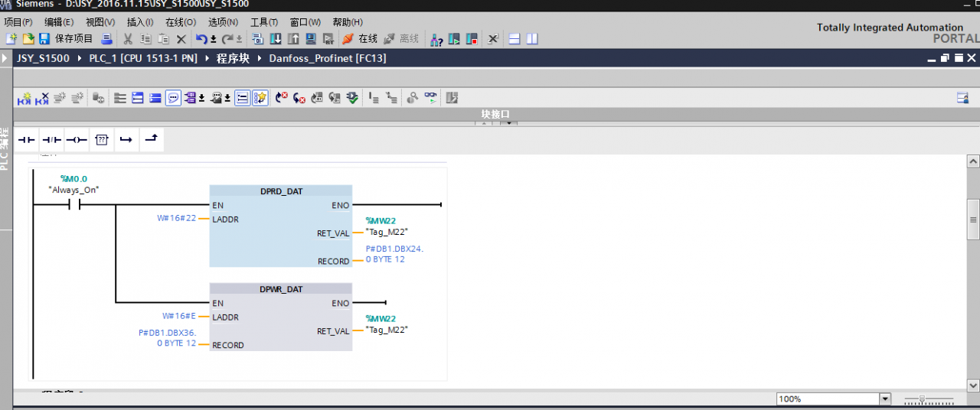Redo the last undone action
Image resolution: width=980 pixels, height=410 pixels.
[x=227, y=38]
